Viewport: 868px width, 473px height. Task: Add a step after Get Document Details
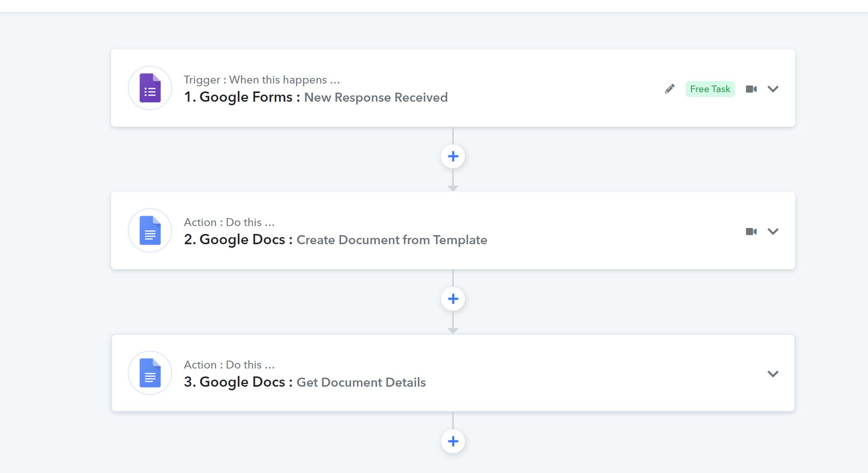(x=453, y=441)
